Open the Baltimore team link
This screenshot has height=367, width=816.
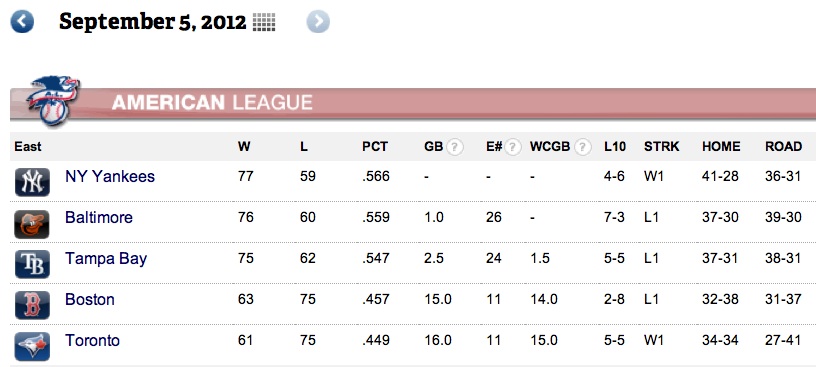tap(99, 217)
